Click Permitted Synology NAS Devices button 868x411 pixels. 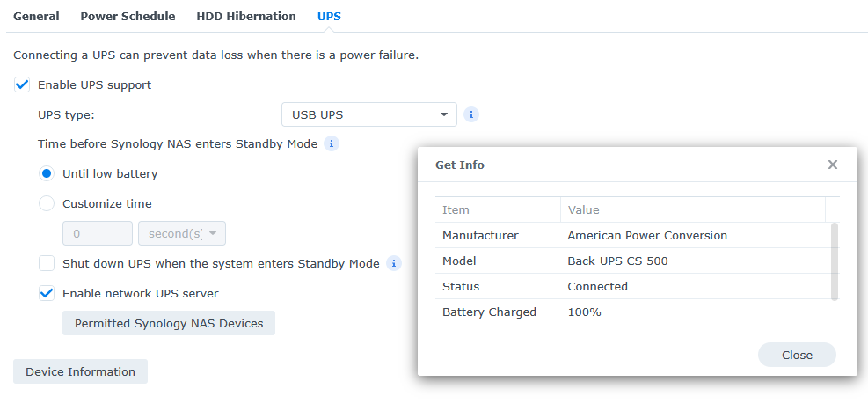[169, 323]
